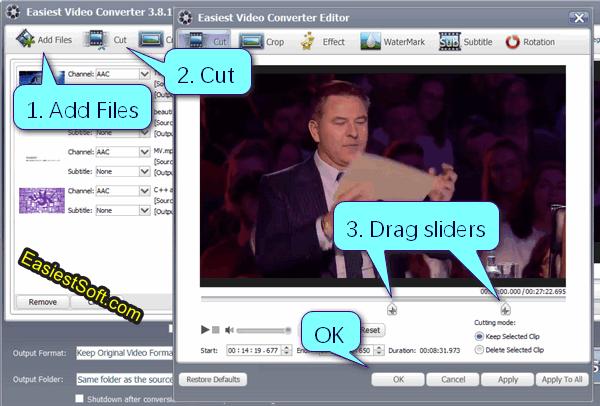Open Channel dropdown for MV.mp file
Image resolution: width=600 pixels, height=406 pixels.
coord(122,152)
